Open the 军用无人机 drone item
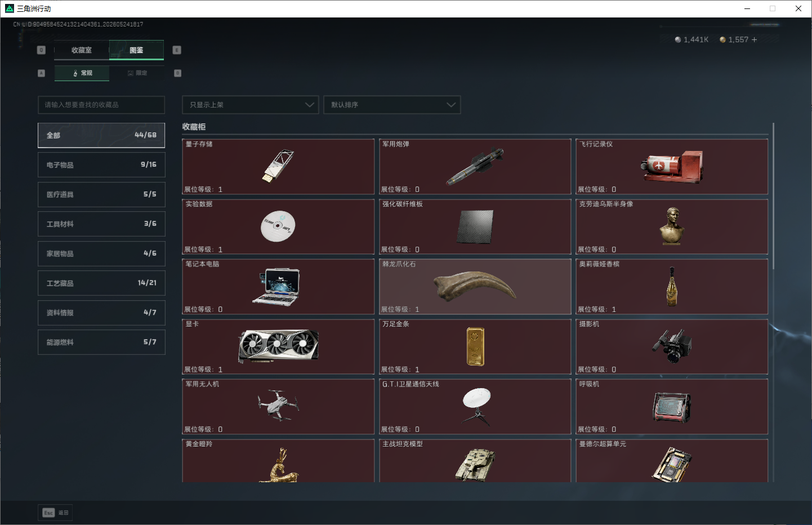 coord(278,407)
